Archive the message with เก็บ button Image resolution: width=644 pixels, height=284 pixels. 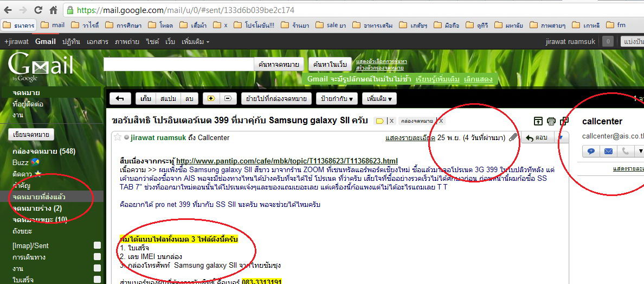(146, 98)
